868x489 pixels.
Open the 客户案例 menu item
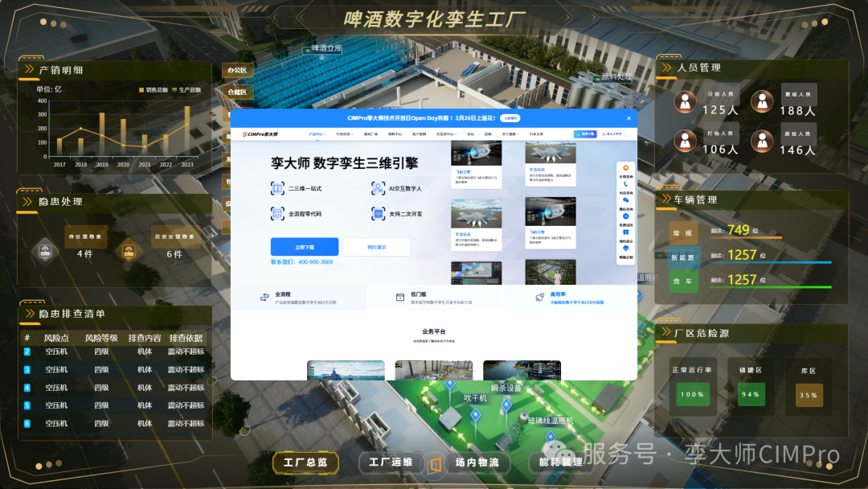click(419, 134)
